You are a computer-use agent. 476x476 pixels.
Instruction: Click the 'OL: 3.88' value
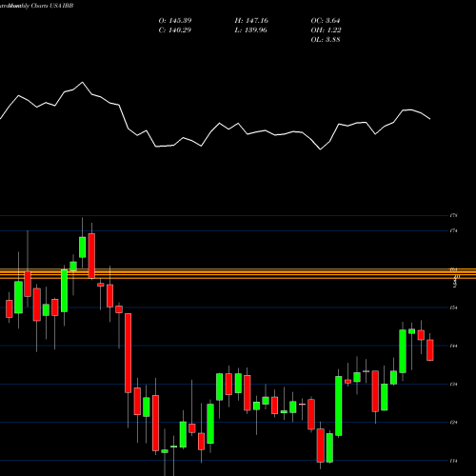pos(326,40)
